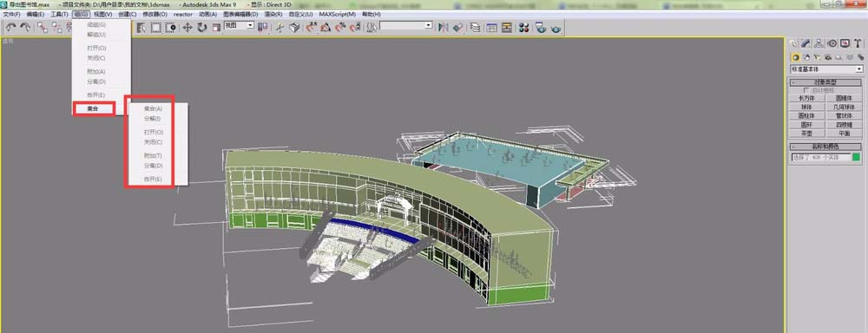Select the Helpers category icon
The width and height of the screenshot is (868, 333).
click(838, 57)
